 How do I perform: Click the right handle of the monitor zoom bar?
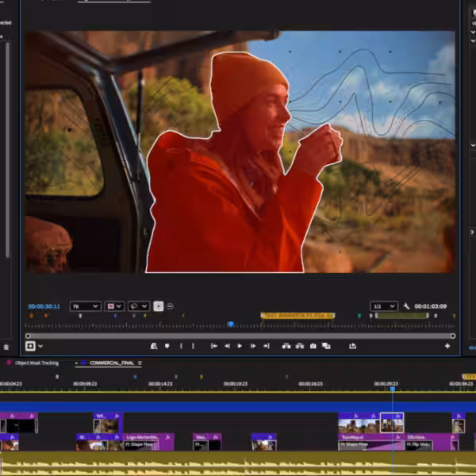[453, 336]
